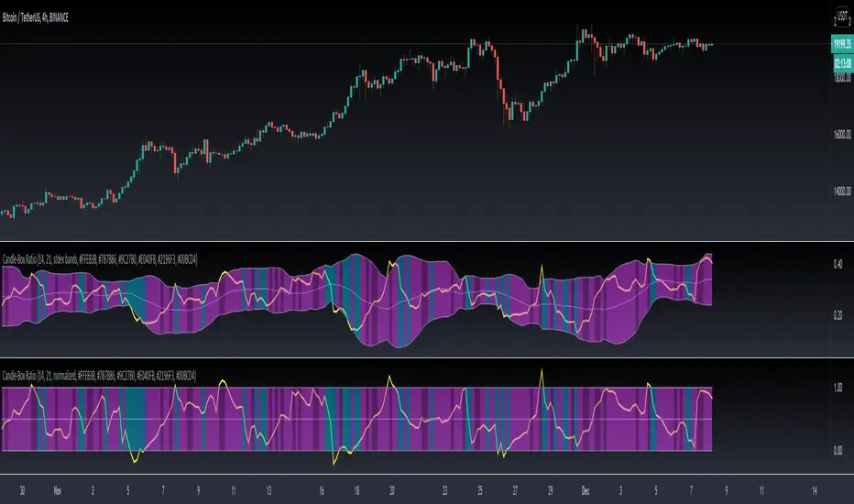
Task: Click the separator between the two indicator panes
Action: click(x=427, y=357)
